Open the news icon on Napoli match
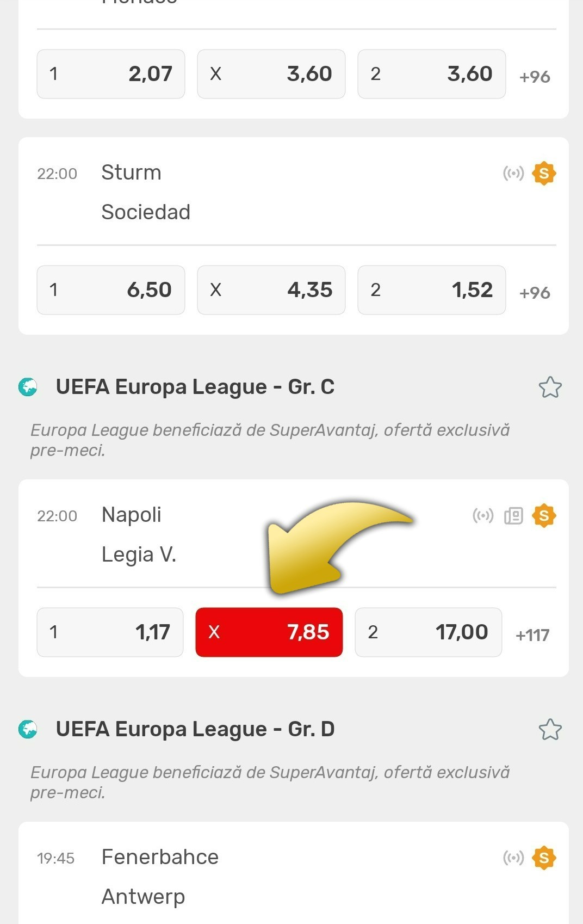Image resolution: width=583 pixels, height=924 pixels. 513,515
